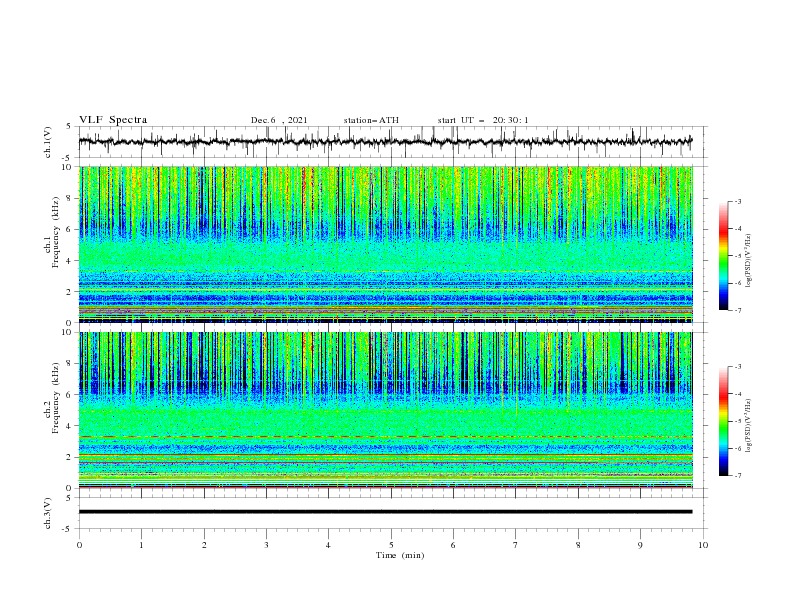Click the ch.1 voltage waveform trace
Image resolution: width=792 pixels, height=612 pixels.
(385, 142)
